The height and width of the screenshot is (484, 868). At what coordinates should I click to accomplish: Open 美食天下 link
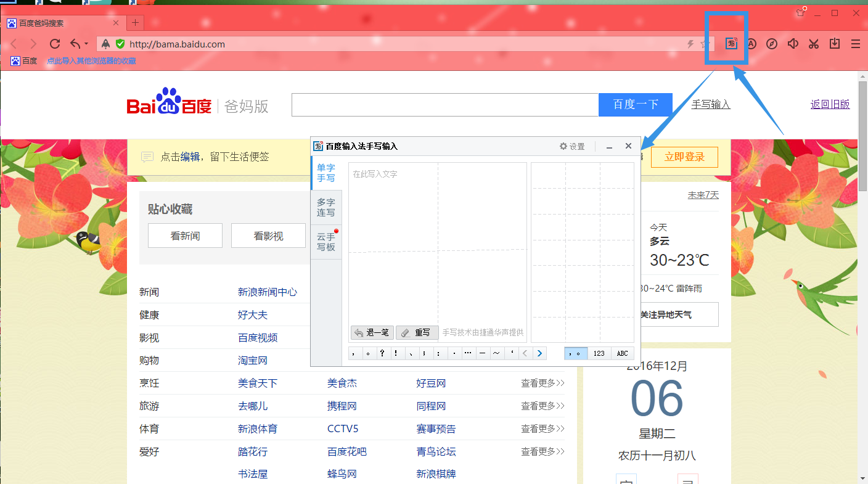click(x=258, y=384)
